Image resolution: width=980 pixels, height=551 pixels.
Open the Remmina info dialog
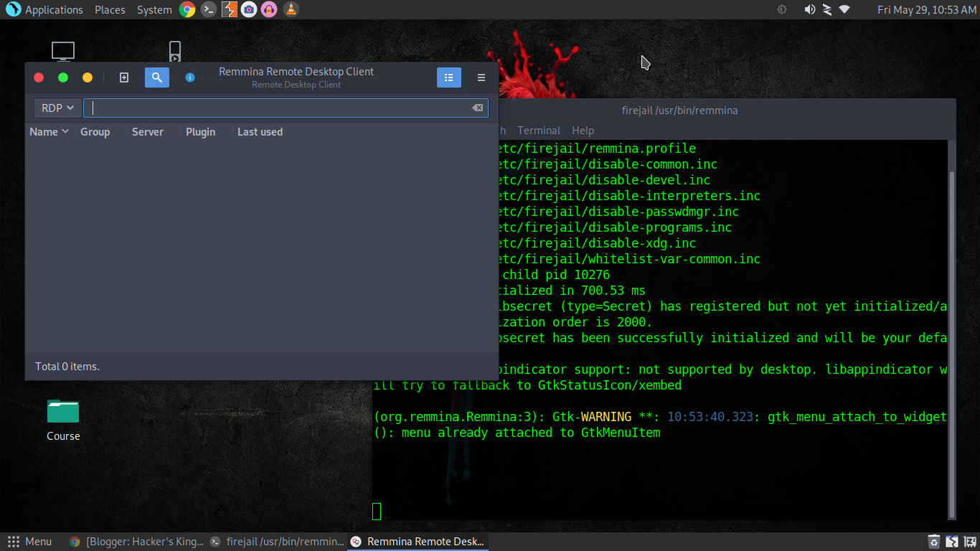click(x=189, y=77)
